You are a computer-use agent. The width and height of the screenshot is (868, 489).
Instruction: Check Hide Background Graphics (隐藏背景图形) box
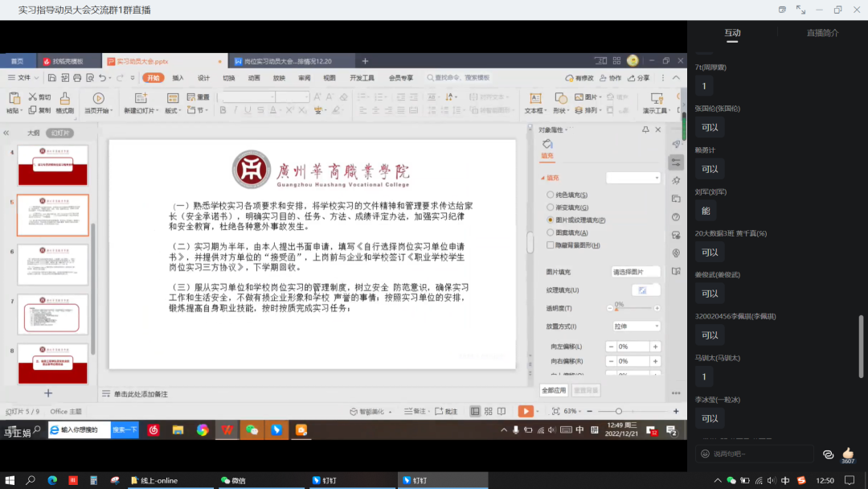551,244
